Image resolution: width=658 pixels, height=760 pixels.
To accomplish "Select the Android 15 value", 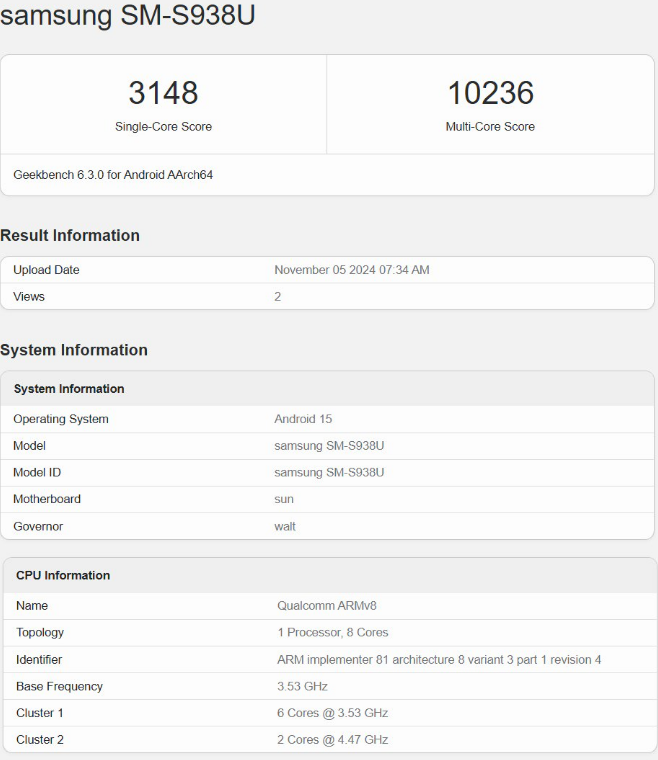I will (x=303, y=419).
